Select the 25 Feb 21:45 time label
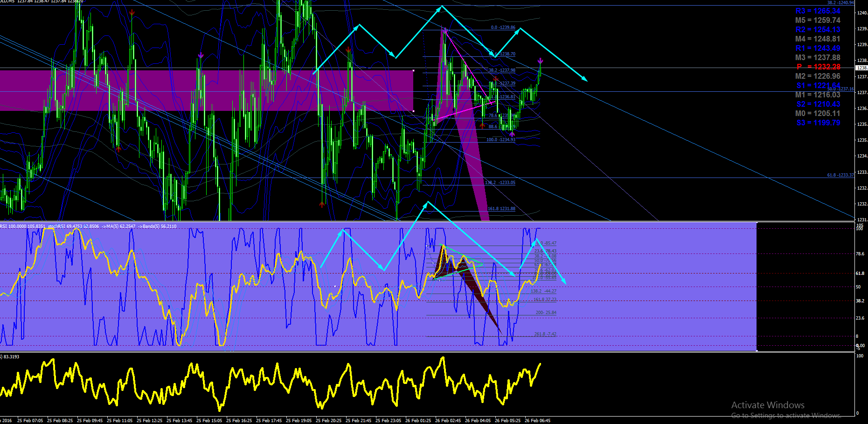Image resolution: width=868 pixels, height=424 pixels. tap(358, 421)
